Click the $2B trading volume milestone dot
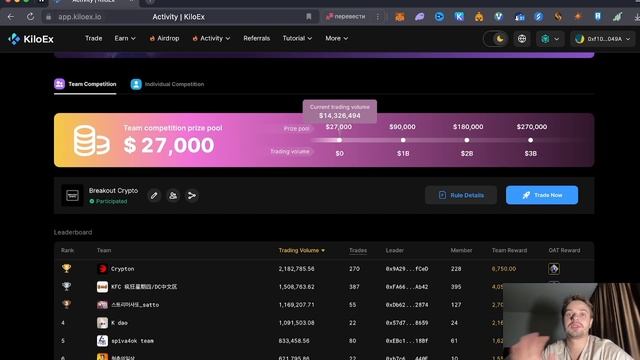Viewport: 640px width, 360px height. tap(467, 140)
